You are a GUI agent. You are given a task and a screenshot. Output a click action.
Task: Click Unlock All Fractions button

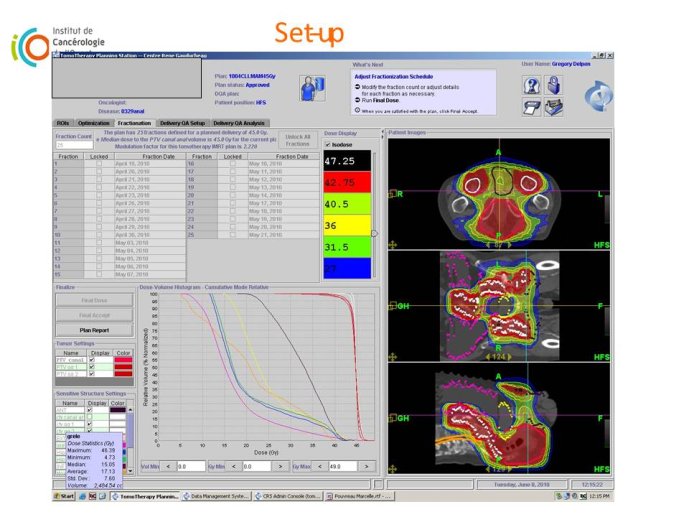tap(297, 141)
